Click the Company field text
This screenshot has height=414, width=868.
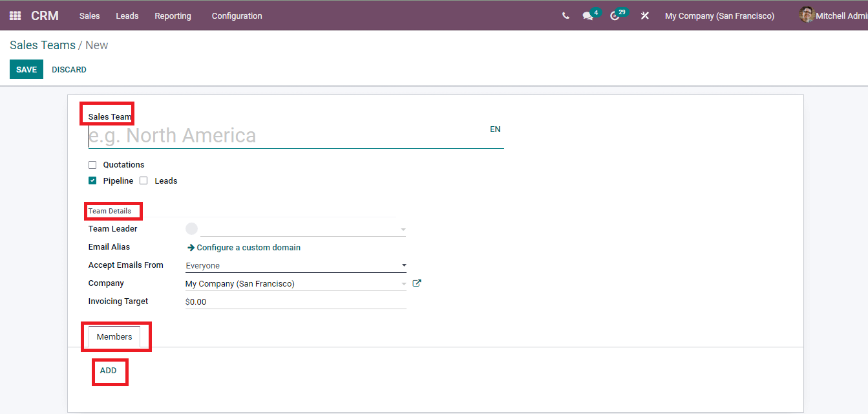(240, 284)
